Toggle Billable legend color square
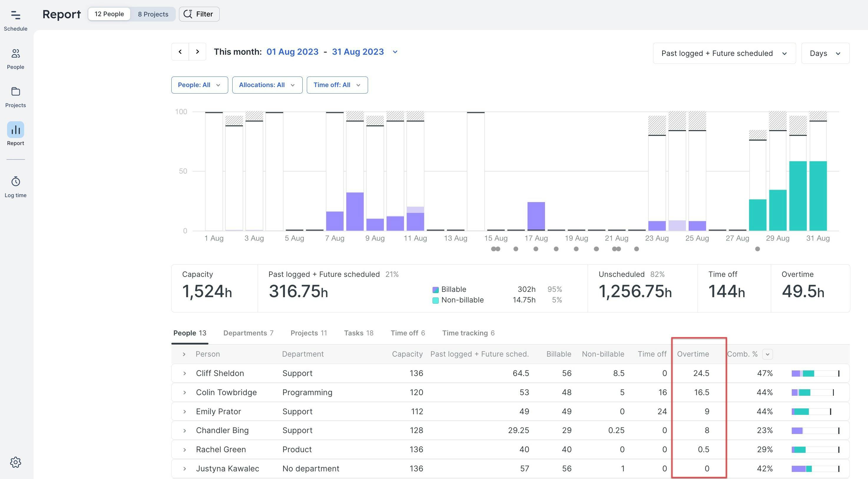 435,290
